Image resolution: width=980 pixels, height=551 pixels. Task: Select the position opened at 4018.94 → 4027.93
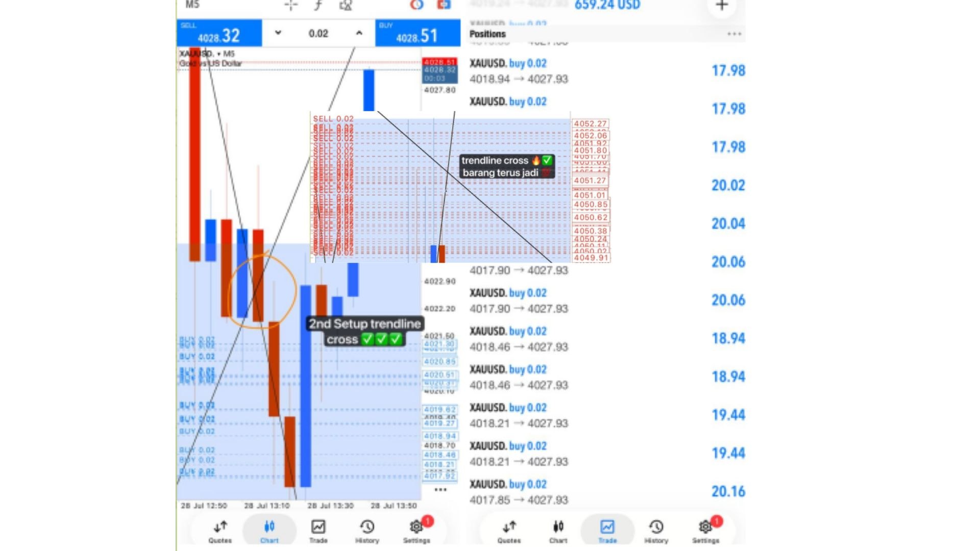click(x=607, y=71)
